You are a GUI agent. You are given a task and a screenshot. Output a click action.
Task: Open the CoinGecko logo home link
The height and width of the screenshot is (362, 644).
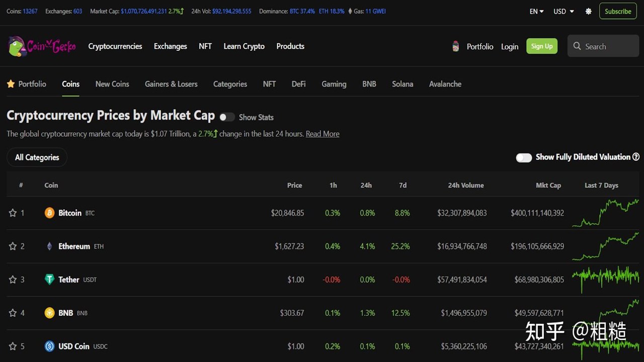(42, 46)
